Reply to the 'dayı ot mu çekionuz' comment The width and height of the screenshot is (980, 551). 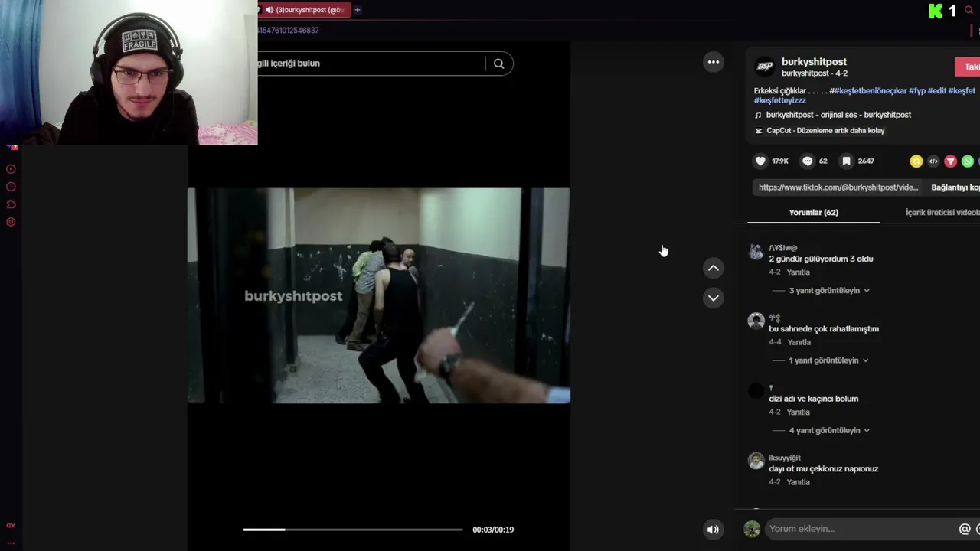click(798, 482)
